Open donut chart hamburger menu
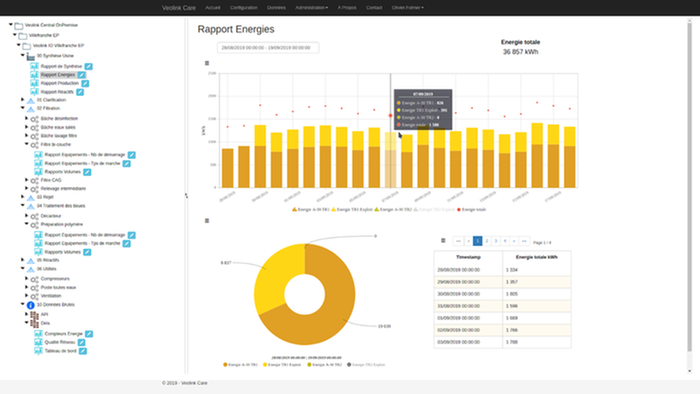The height and width of the screenshot is (394, 700). pyautogui.click(x=207, y=221)
